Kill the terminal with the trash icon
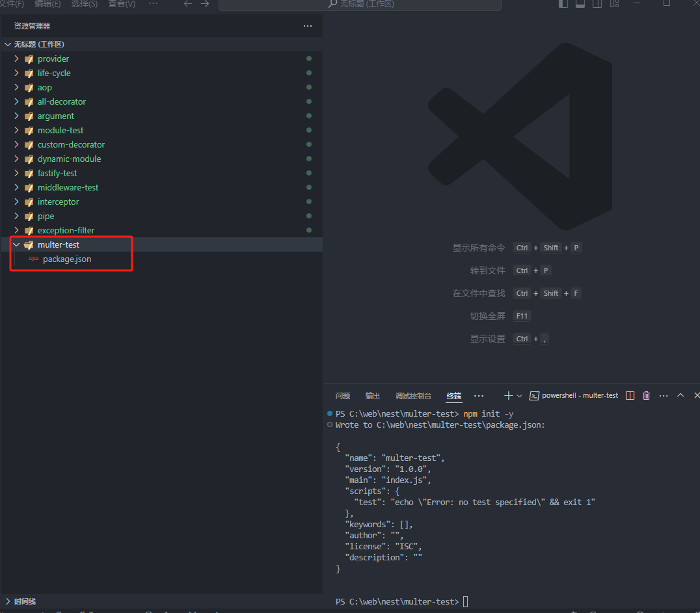Image resolution: width=700 pixels, height=613 pixels. pyautogui.click(x=646, y=396)
